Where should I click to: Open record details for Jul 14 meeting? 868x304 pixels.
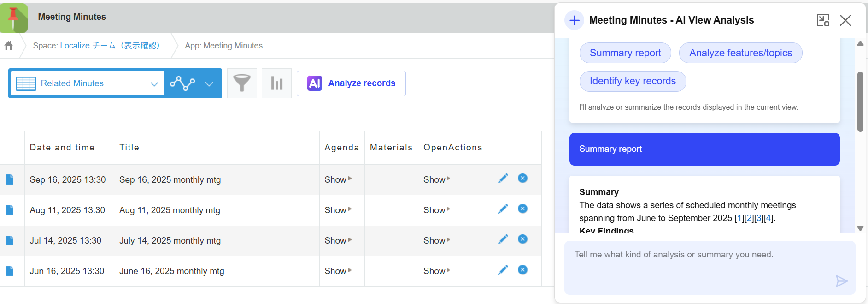(x=10, y=241)
